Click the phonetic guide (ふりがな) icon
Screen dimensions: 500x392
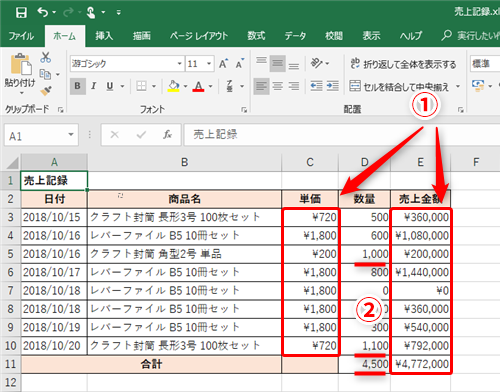(x=229, y=86)
